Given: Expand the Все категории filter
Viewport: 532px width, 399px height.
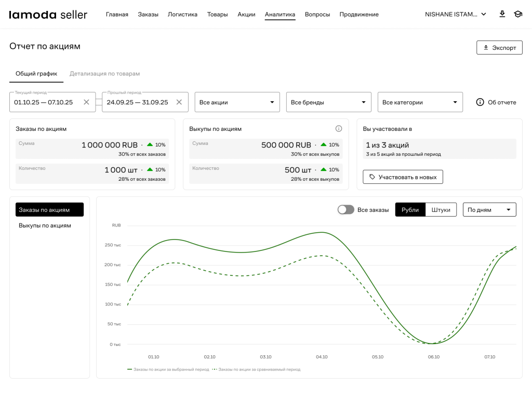Looking at the screenshot, I should tap(420, 102).
